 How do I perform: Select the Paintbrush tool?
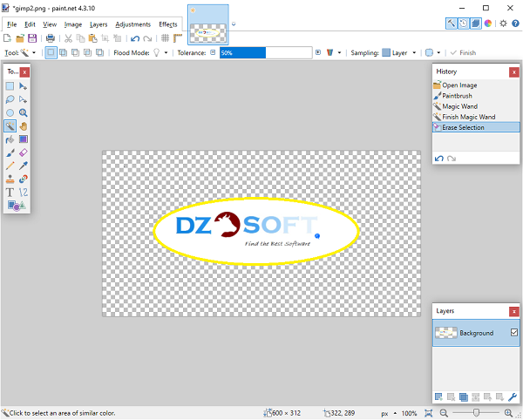pos(10,152)
